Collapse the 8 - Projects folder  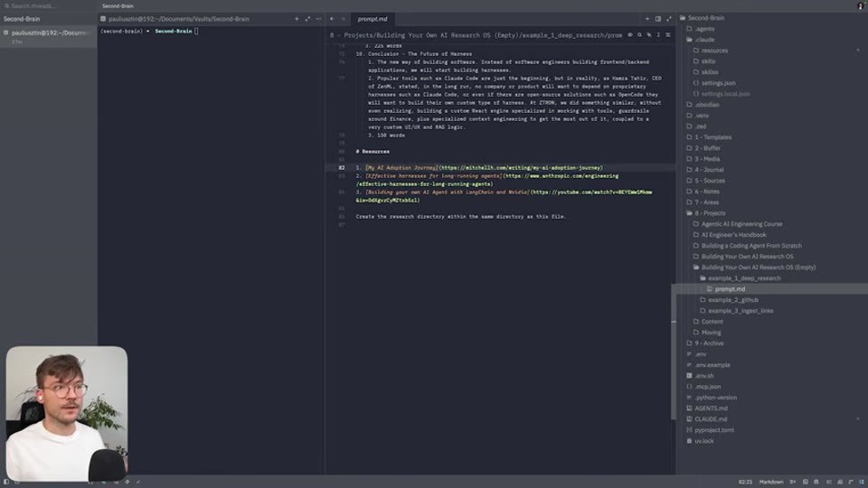710,213
